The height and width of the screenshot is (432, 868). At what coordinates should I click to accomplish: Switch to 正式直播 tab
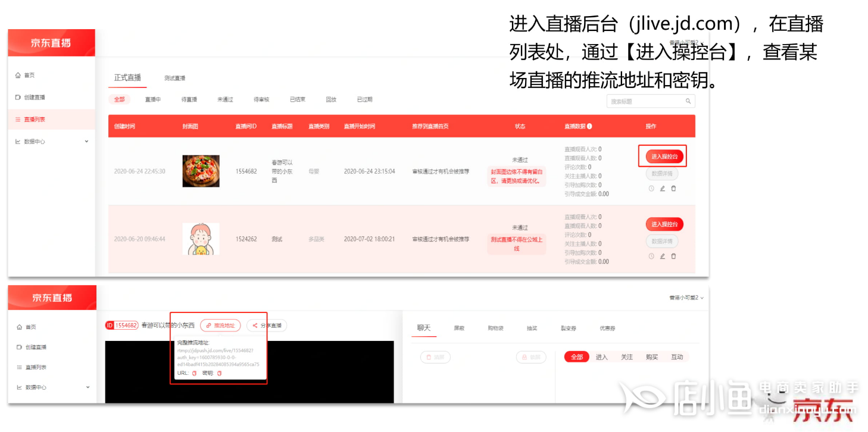pyautogui.click(x=128, y=77)
